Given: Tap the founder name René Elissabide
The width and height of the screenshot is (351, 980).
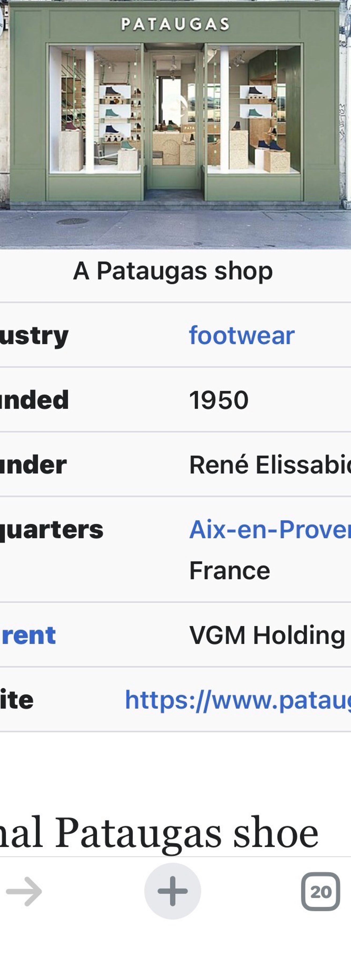Looking at the screenshot, I should (270, 465).
